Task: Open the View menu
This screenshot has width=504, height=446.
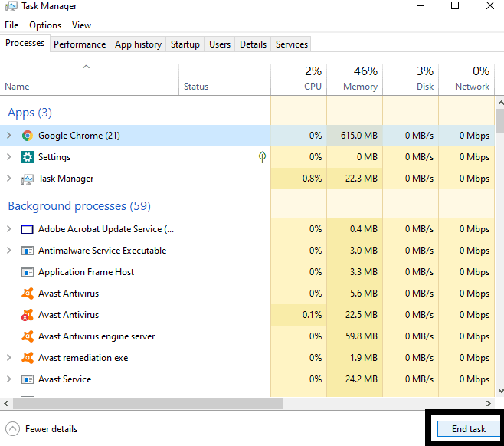Action: [81, 25]
